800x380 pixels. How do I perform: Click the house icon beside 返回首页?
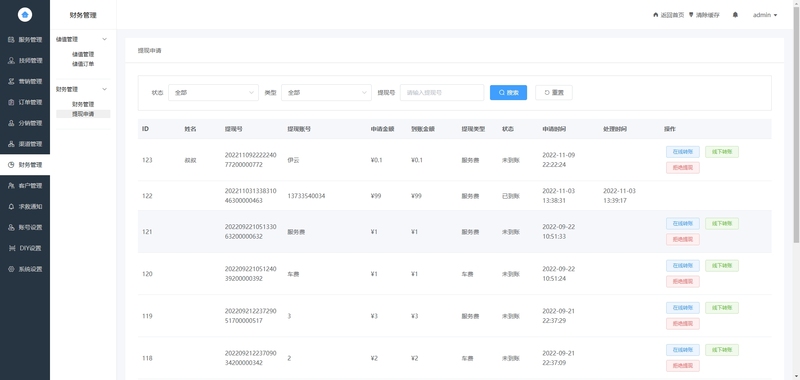656,15
